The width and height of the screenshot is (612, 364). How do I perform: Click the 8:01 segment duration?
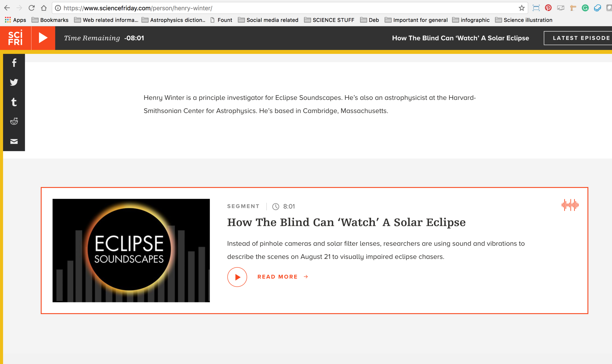289,207
